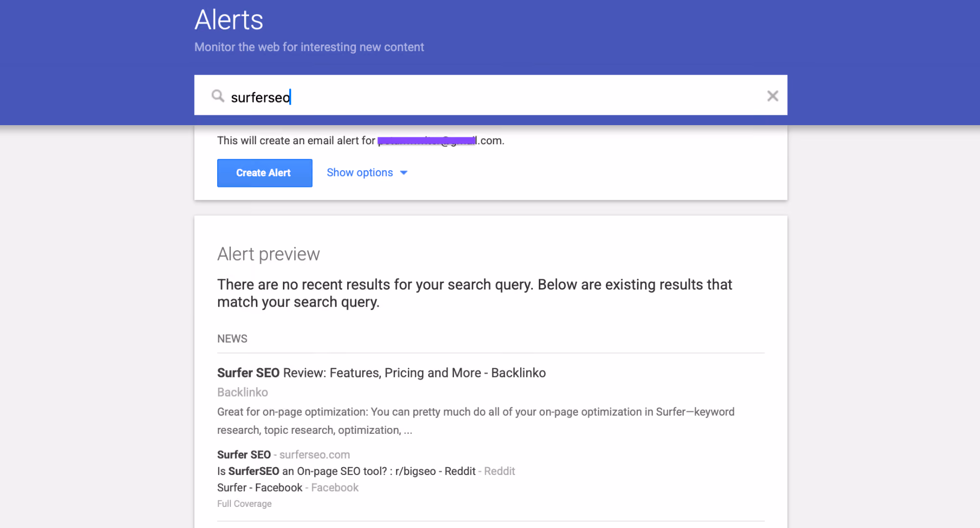980x528 pixels.
Task: Click the Show options dropdown arrow
Action: click(x=404, y=173)
